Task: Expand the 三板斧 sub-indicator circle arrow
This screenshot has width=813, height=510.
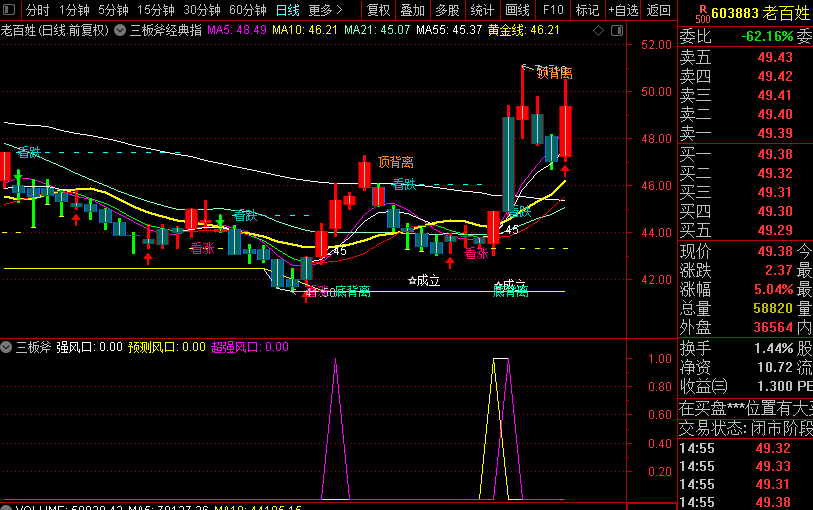Action: tap(7, 347)
